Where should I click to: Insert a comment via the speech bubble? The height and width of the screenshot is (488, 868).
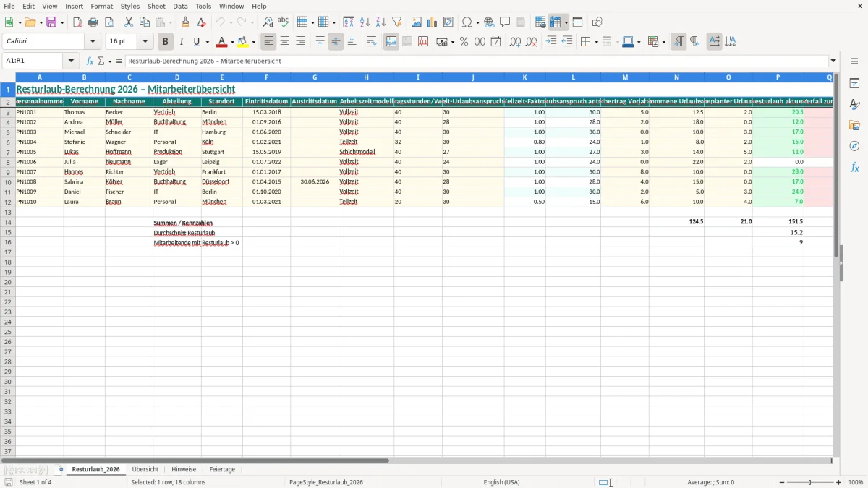[506, 22]
